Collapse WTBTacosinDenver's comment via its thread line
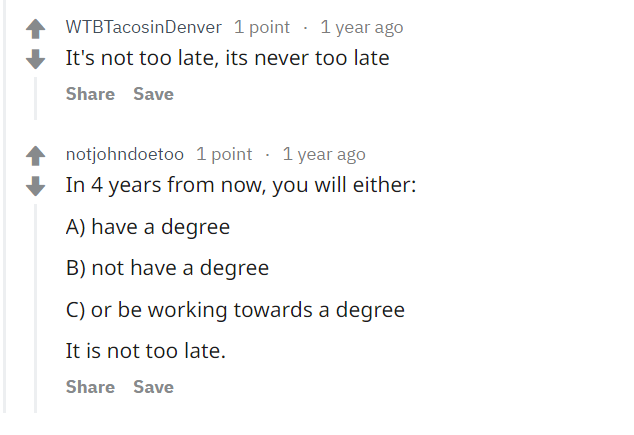The height and width of the screenshot is (435, 634). click(x=36, y=98)
